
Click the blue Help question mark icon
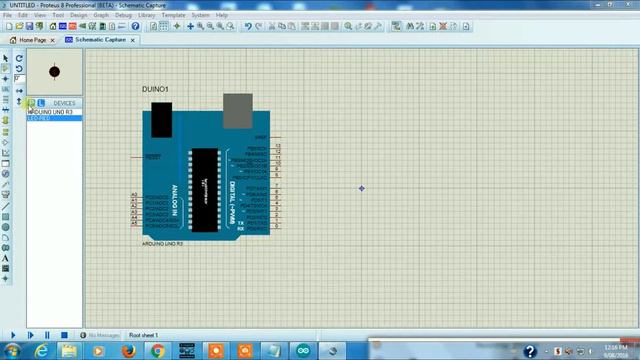click(136, 27)
